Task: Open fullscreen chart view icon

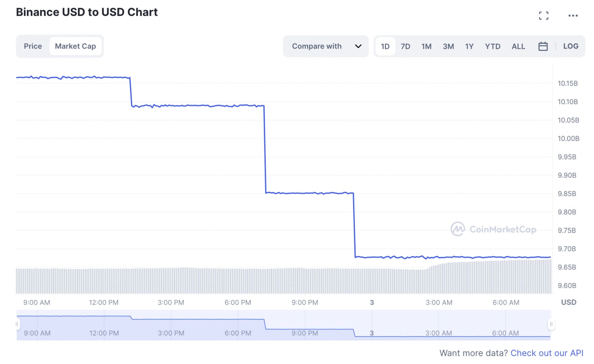Action: 543,16
